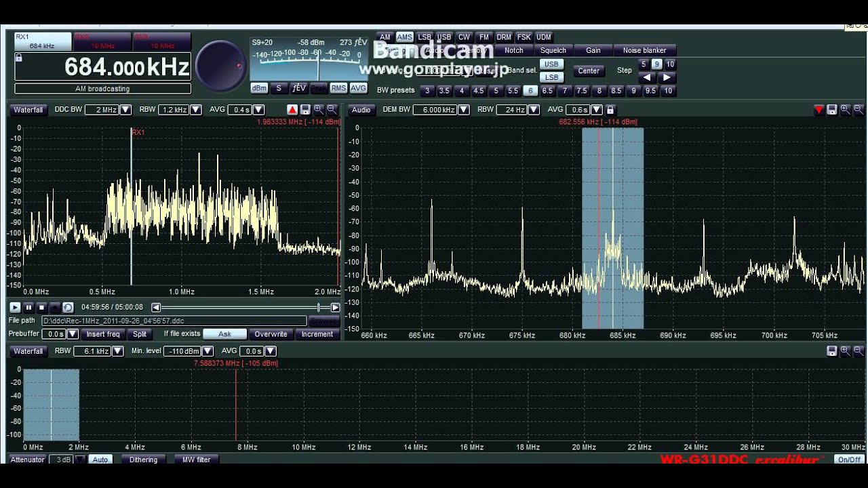Viewport: 868px width, 488px height.
Task: Zoom in on the DDC spectrum
Action: tap(319, 110)
